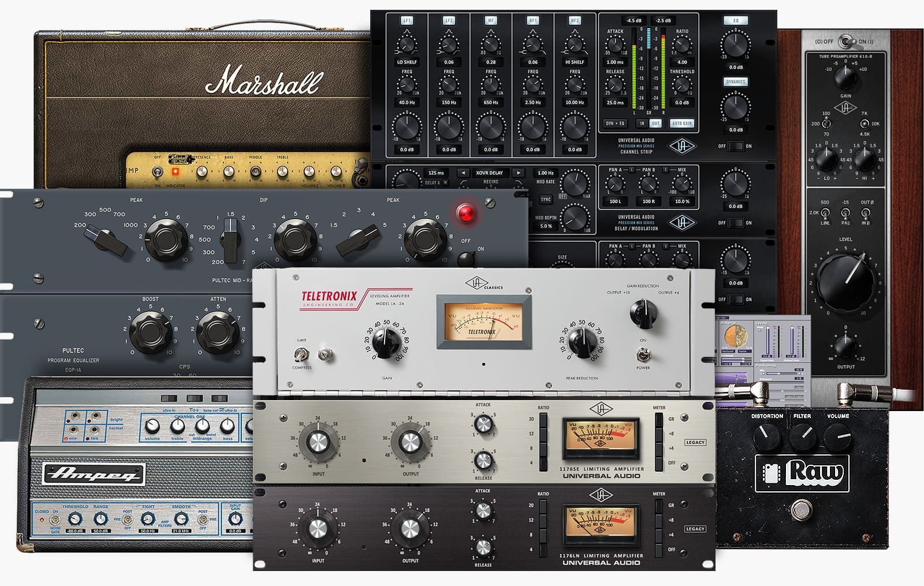This screenshot has width=924, height=586.
Task: Click next arrow beside XOVR DELAY mode
Action: [x=518, y=173]
